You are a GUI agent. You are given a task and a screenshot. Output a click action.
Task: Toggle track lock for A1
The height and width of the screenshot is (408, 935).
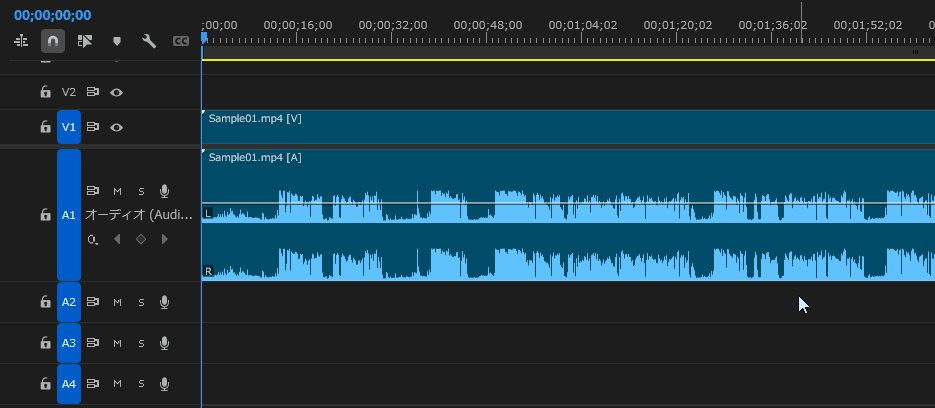point(45,215)
